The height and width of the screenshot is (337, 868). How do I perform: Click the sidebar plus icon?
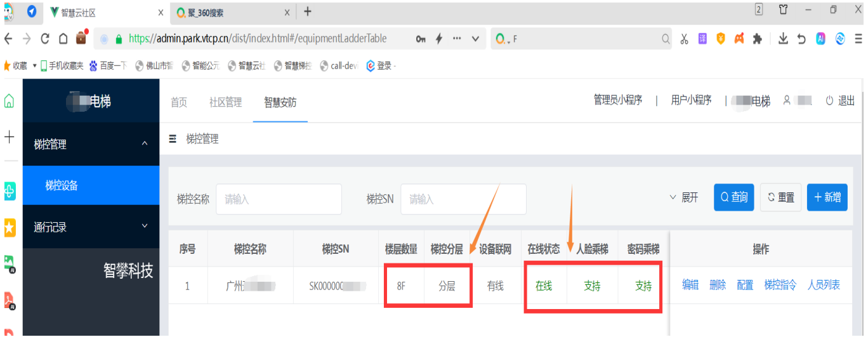coord(10,136)
